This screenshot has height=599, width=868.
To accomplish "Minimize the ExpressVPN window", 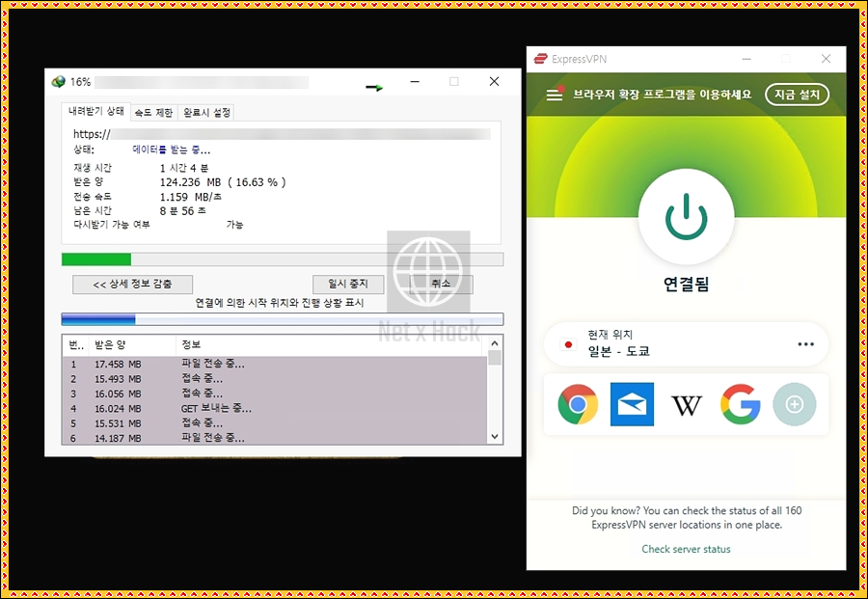I will (x=746, y=59).
